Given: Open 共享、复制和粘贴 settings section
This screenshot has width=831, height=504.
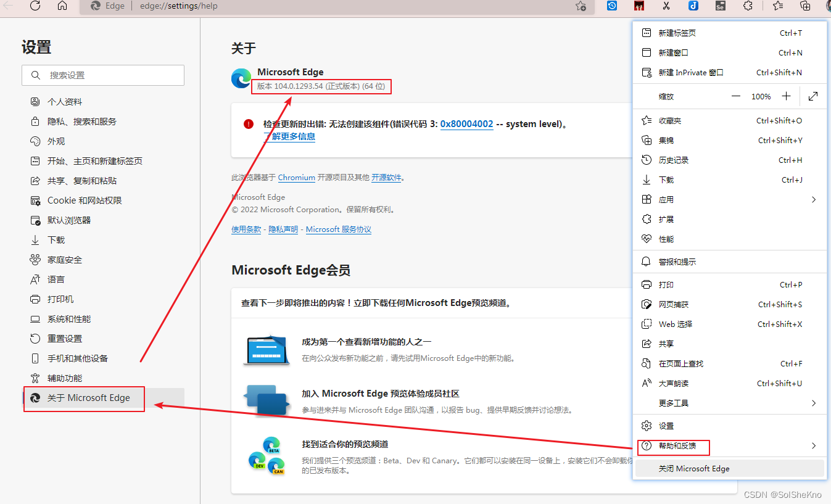Looking at the screenshot, I should pos(103,181).
